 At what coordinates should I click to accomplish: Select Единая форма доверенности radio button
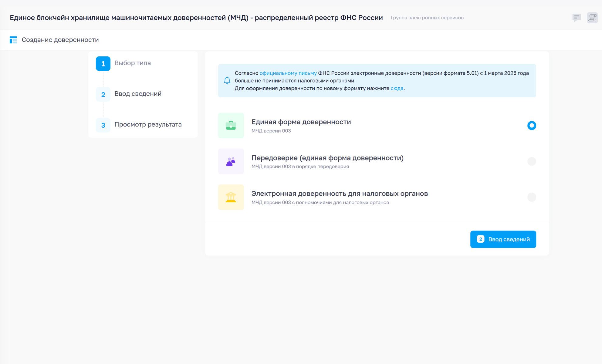(532, 126)
